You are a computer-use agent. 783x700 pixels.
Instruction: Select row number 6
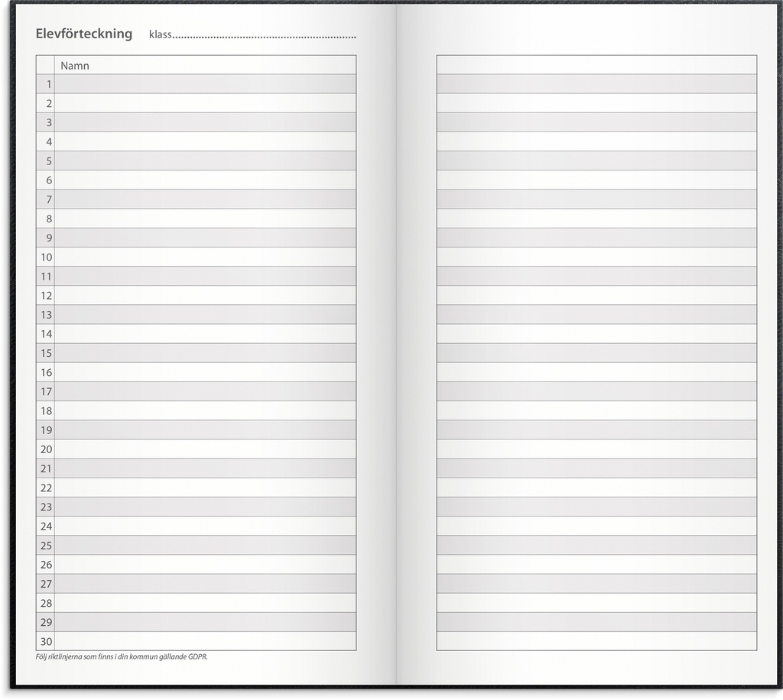196,180
